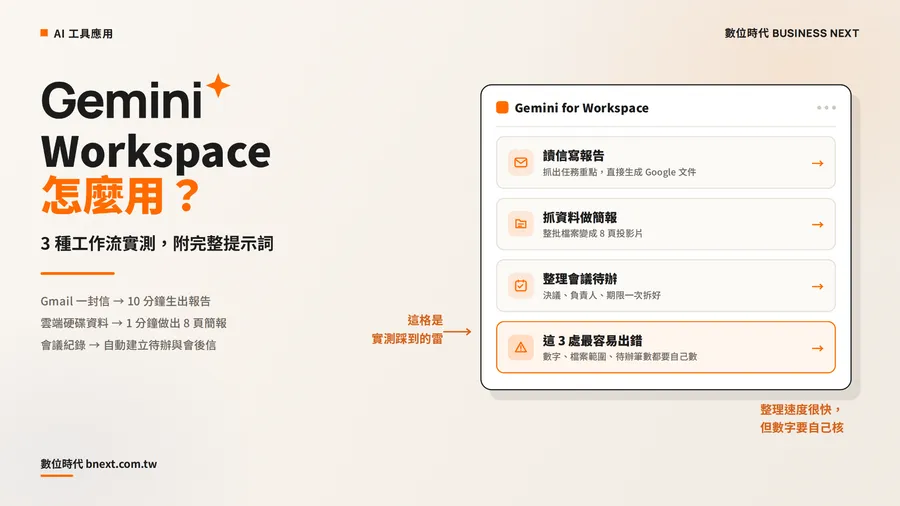
Task: Click the AI 工具應用 category label
Action: pos(83,34)
